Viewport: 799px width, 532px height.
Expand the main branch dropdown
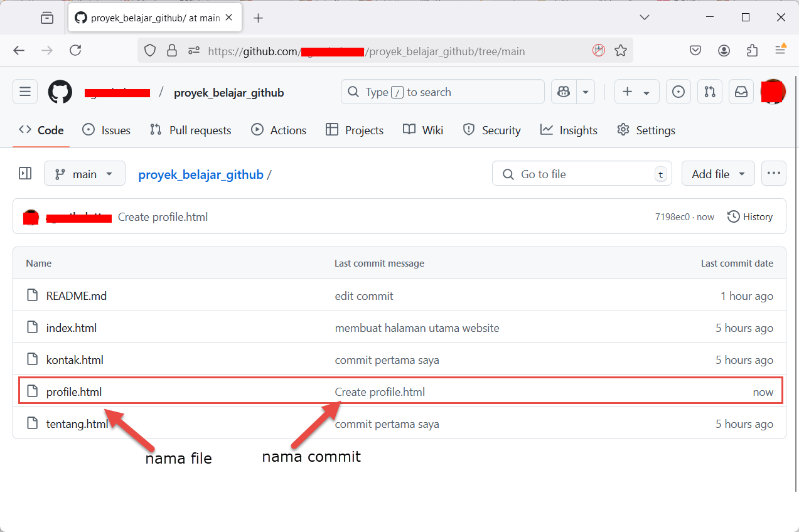point(85,174)
